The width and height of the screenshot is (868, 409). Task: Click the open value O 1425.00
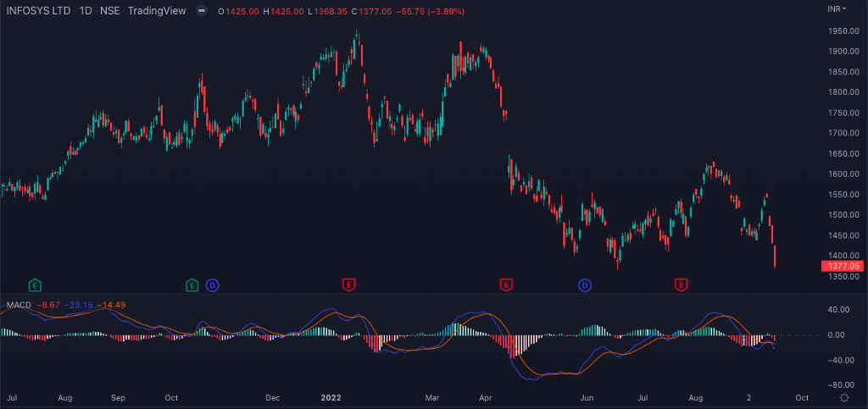238,11
